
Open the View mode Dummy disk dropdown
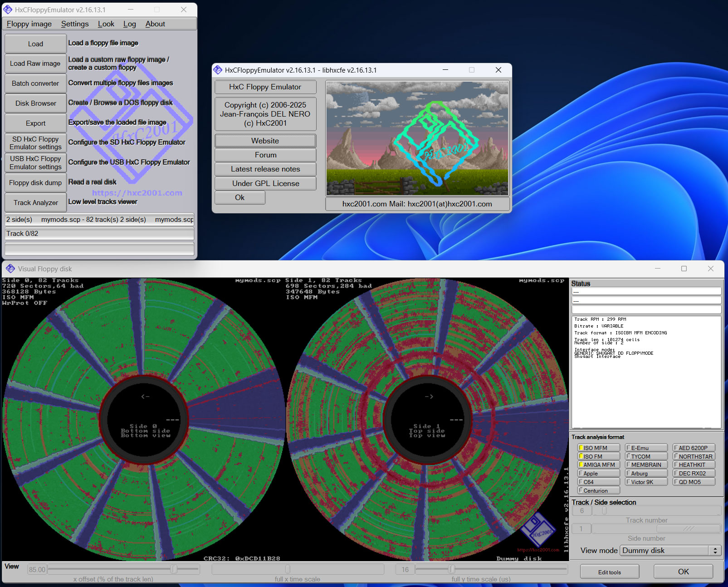671,550
